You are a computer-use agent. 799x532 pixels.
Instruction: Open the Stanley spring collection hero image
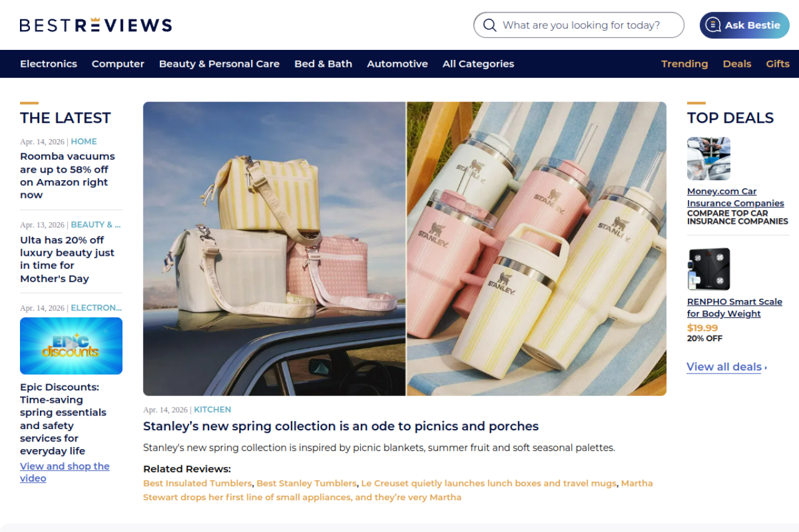[x=404, y=249]
